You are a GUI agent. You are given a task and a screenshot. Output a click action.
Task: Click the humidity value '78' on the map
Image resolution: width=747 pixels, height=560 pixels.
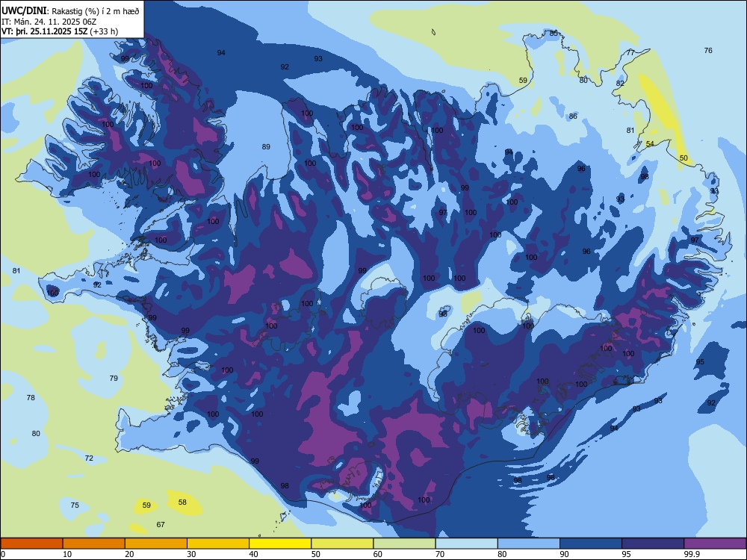(x=31, y=398)
